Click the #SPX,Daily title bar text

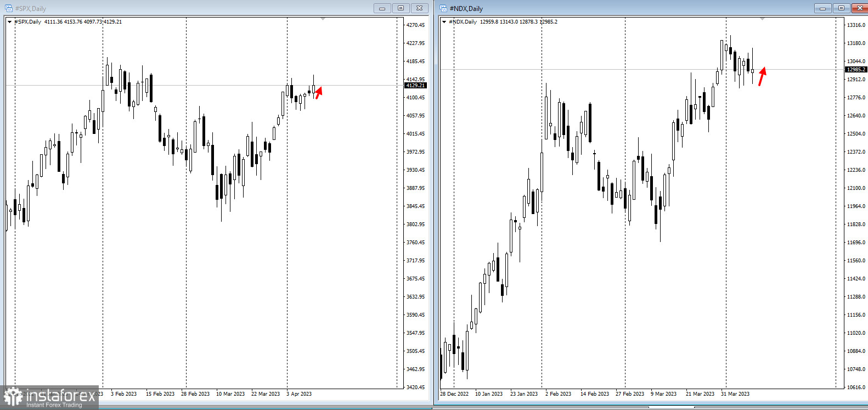coord(31,9)
